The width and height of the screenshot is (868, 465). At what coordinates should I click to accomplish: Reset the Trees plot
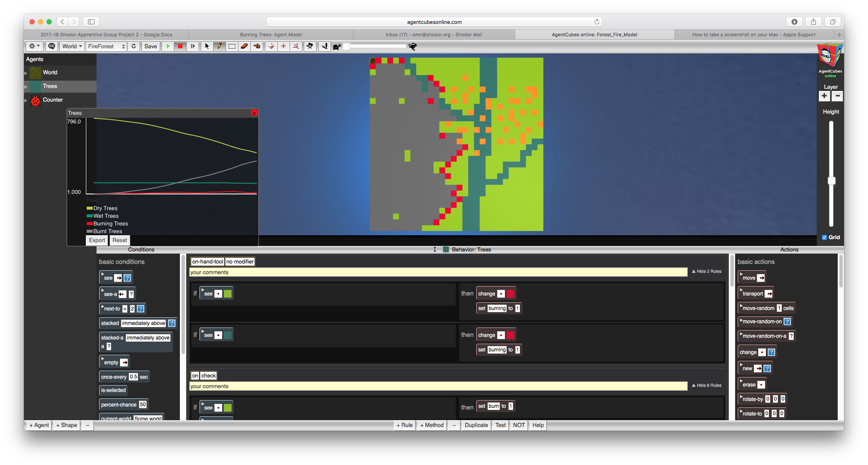pos(120,240)
